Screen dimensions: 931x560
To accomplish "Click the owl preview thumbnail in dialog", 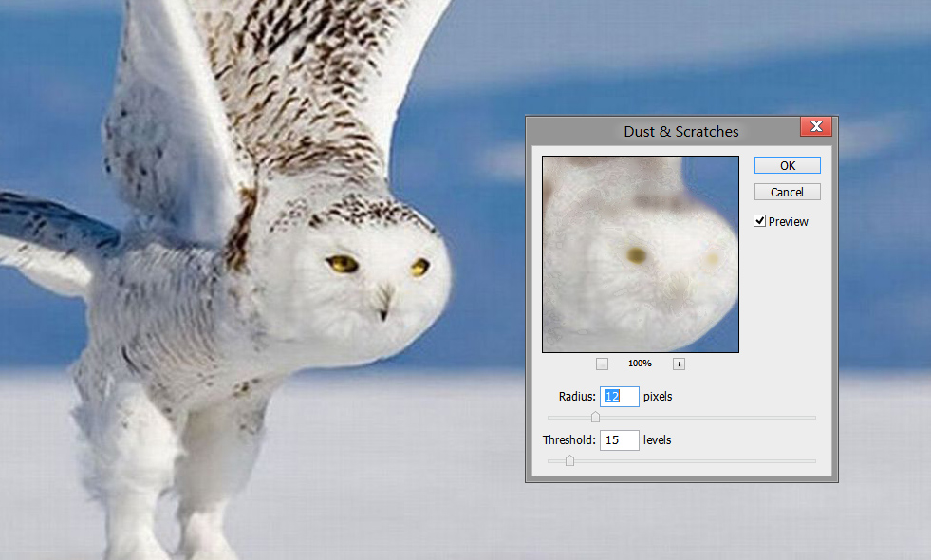I will click(641, 254).
